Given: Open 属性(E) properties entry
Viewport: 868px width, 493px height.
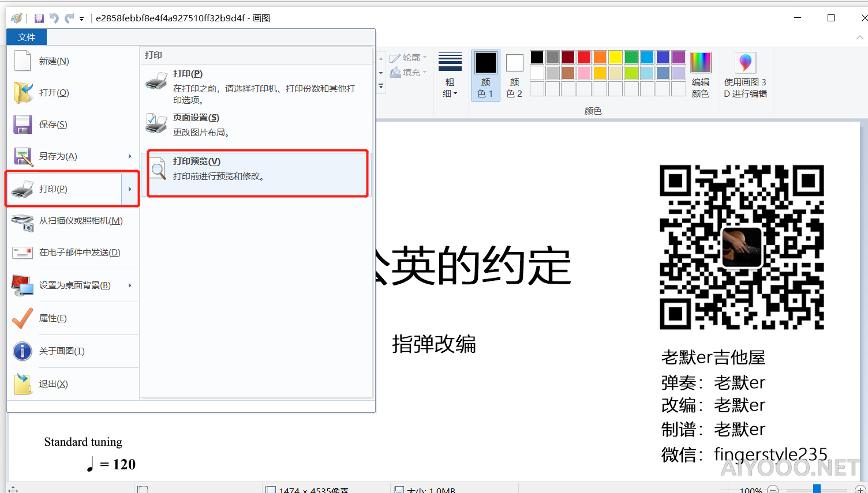Looking at the screenshot, I should point(73,318).
